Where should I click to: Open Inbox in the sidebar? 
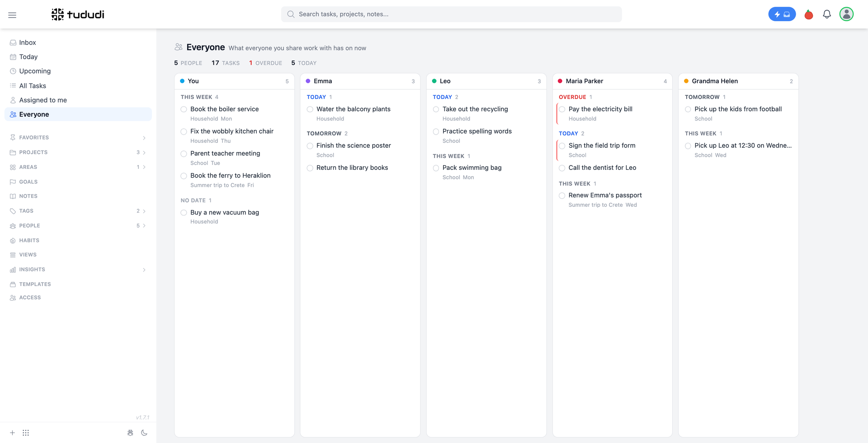78,42
